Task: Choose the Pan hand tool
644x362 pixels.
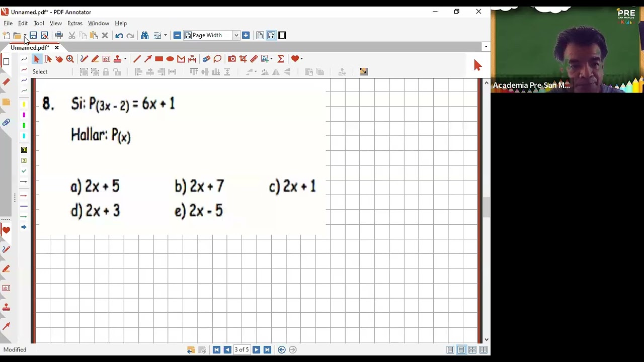Action: point(59,59)
